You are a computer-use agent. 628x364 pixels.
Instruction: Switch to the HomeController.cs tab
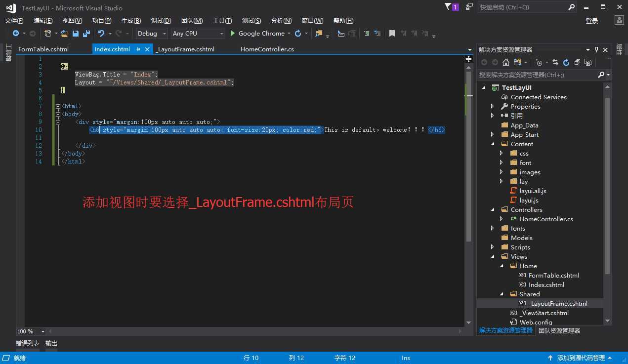click(x=267, y=49)
